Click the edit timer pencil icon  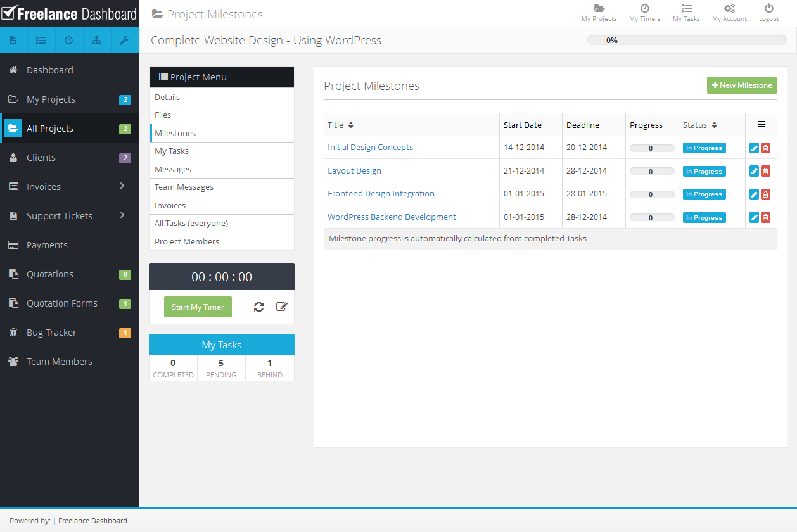(282, 307)
